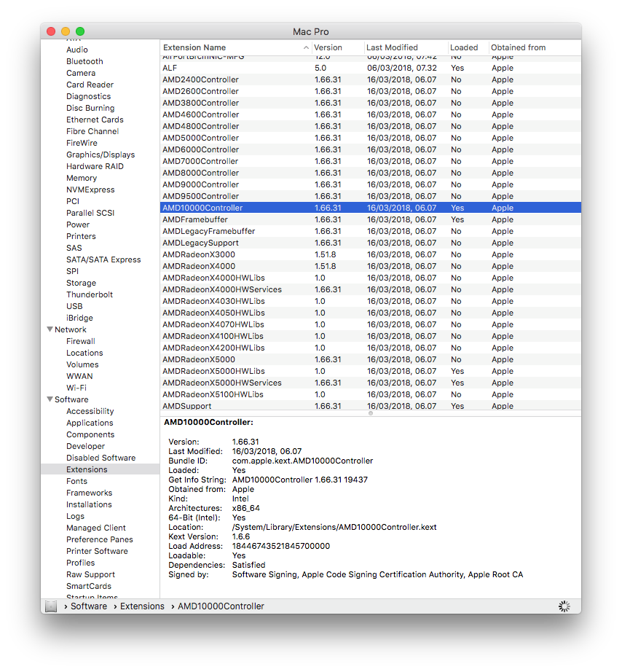Viewport: 622px width, 672px height.
Task: Open Accessibility under Software
Action: (x=90, y=411)
